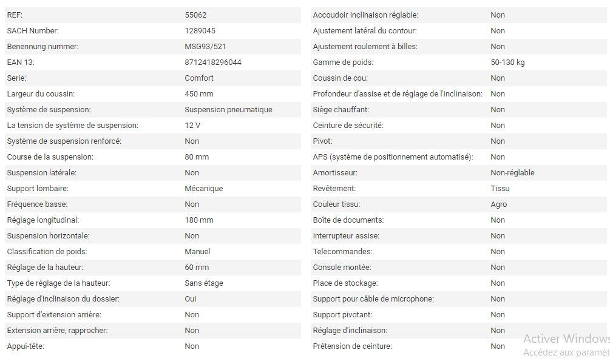Select the Tissu revêtement value
This screenshot has width=610, height=364.
500,189
